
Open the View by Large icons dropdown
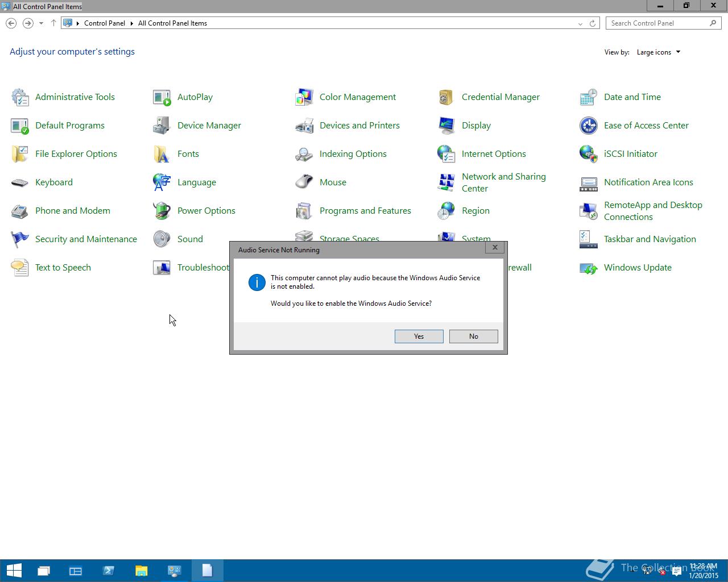pyautogui.click(x=659, y=52)
